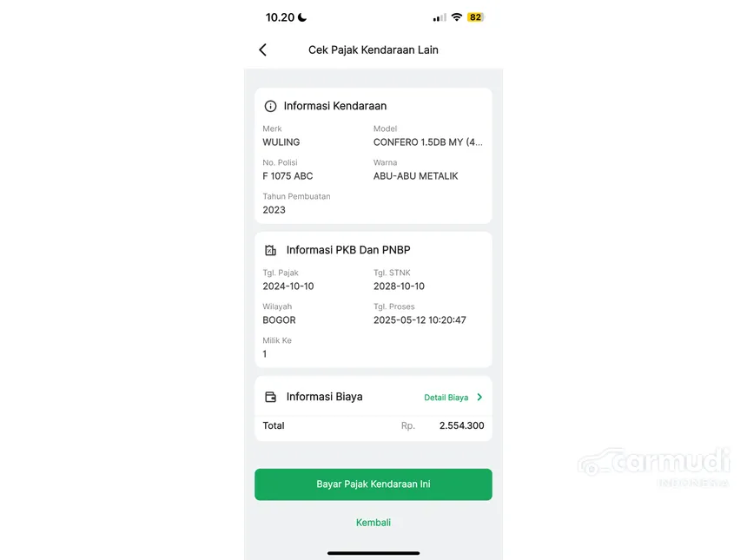
Task: Tap the back arrow icon
Action: [262, 50]
